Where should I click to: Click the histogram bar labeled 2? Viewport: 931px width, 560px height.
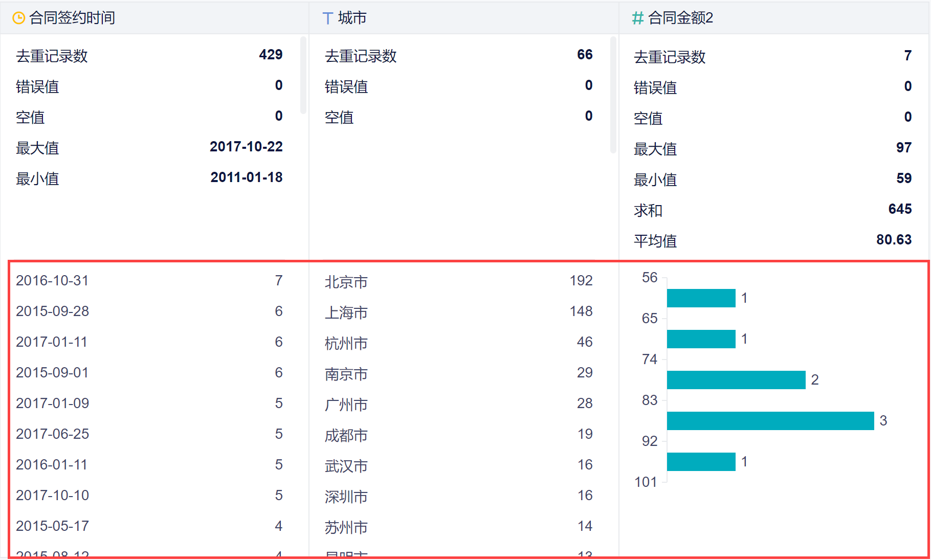pyautogui.click(x=736, y=380)
